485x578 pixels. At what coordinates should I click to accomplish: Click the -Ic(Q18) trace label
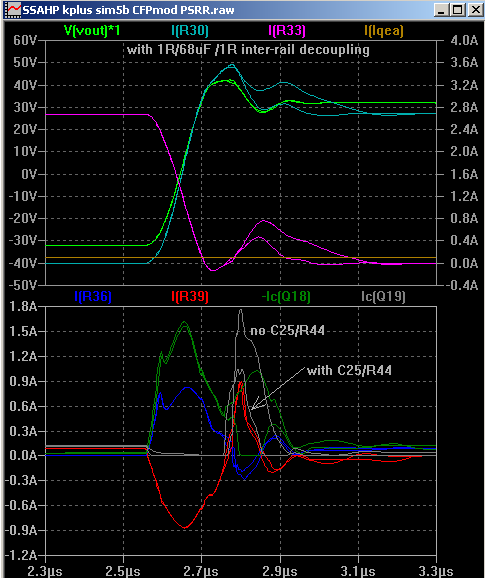pos(286,296)
